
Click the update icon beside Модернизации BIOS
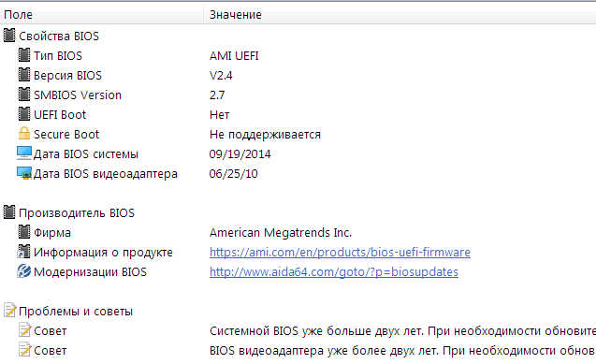coord(24,271)
